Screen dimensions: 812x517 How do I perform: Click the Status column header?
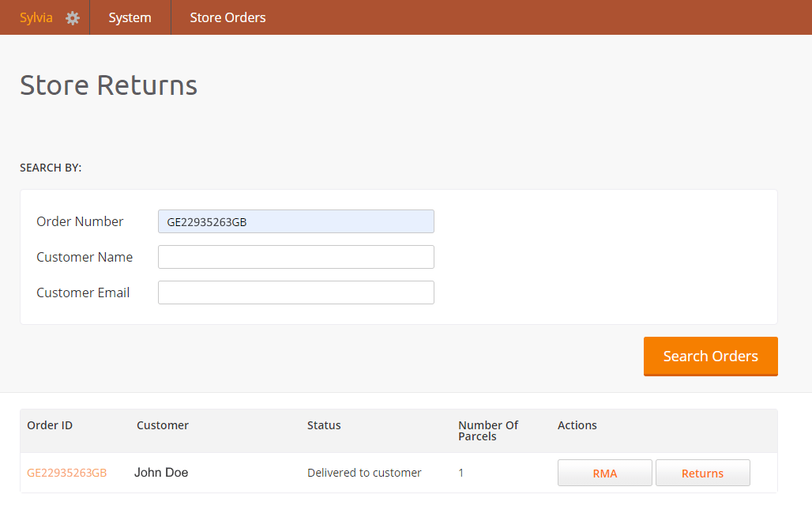pos(324,425)
